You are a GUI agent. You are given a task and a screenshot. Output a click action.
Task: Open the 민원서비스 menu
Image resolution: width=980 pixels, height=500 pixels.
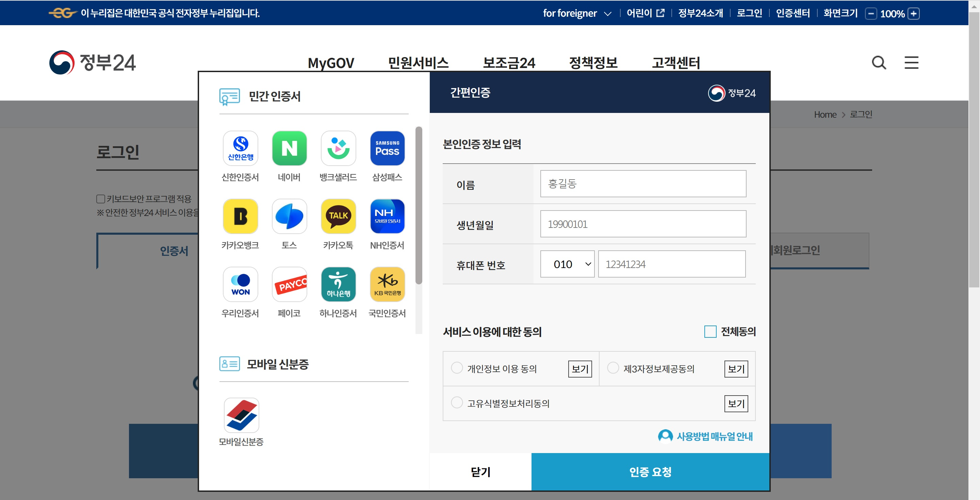pos(418,63)
